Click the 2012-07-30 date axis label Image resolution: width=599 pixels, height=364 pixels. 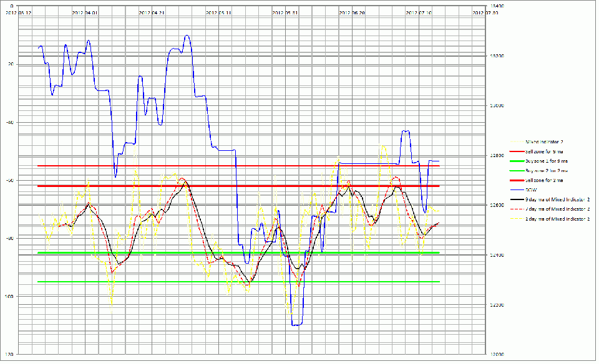[x=485, y=12]
